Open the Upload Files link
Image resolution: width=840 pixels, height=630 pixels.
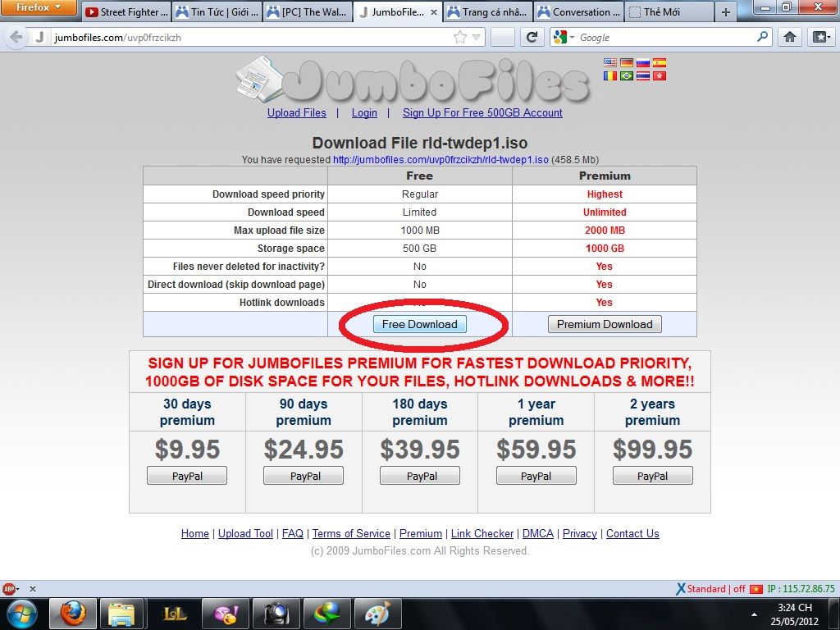(x=297, y=112)
